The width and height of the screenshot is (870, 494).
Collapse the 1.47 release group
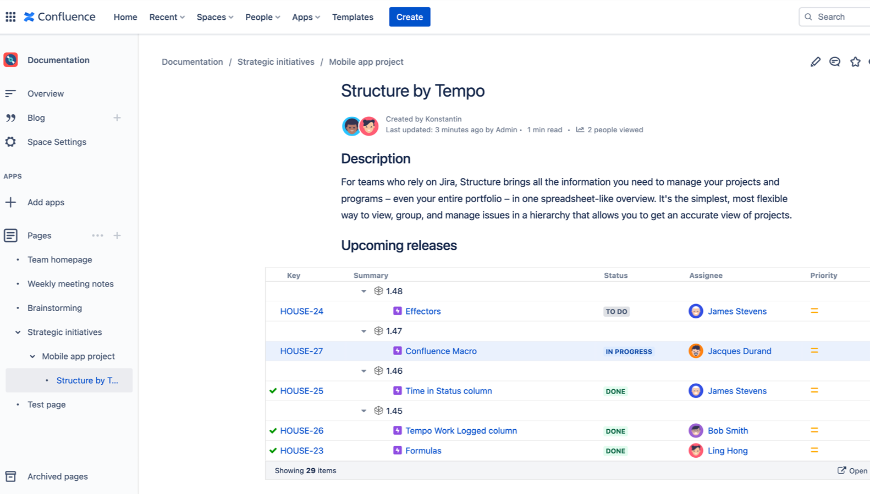pyautogui.click(x=363, y=331)
